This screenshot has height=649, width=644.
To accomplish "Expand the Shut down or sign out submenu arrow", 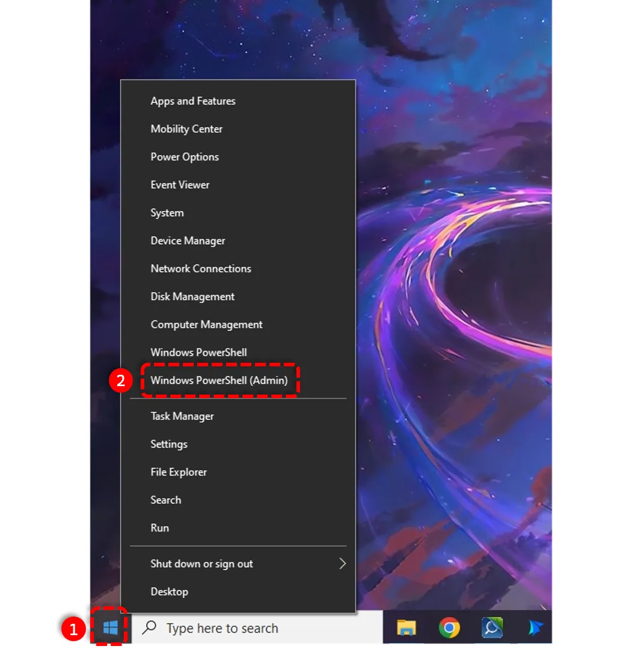I will click(x=342, y=564).
